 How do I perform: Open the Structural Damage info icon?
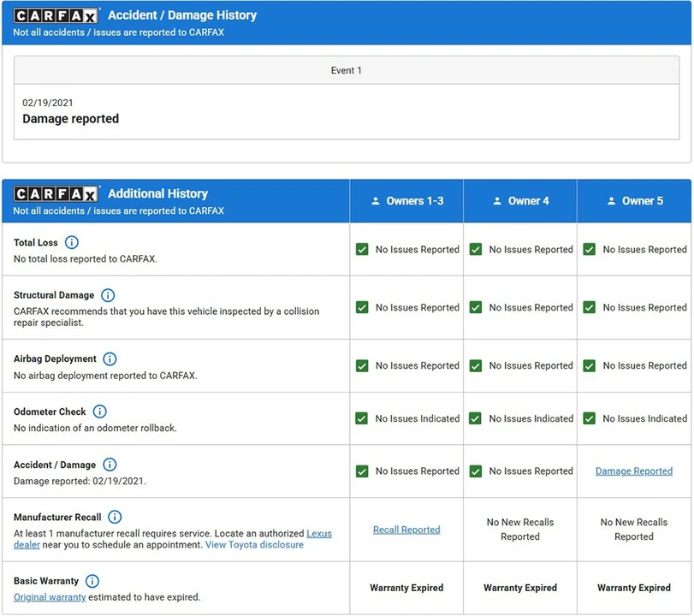coord(108,295)
